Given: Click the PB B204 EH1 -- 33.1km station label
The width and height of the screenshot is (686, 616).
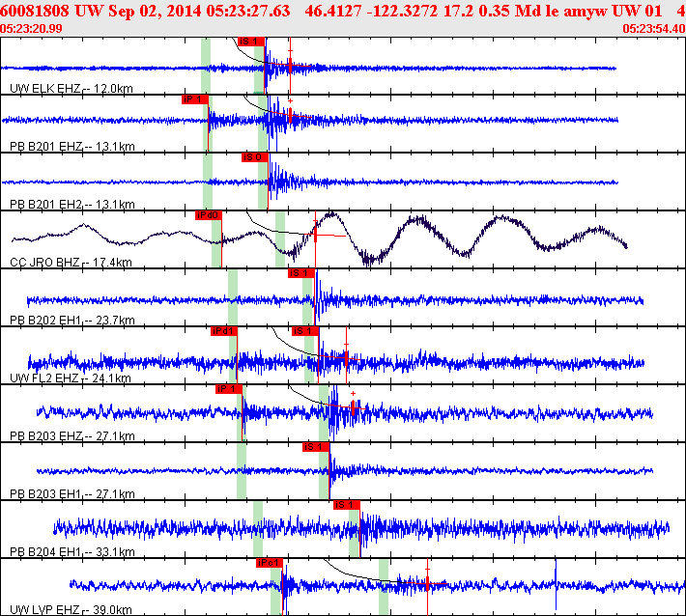Looking at the screenshot, I should coord(72,551).
